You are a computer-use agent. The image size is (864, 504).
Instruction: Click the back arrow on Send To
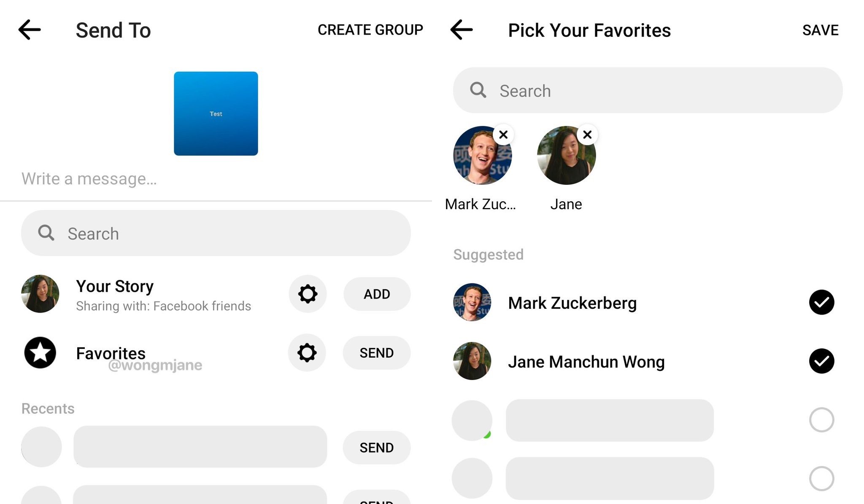[30, 29]
